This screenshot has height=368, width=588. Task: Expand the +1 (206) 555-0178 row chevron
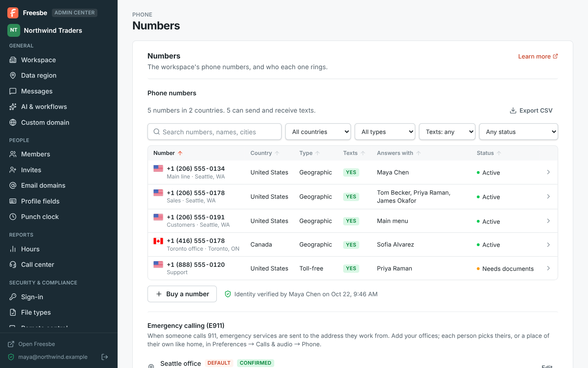[x=548, y=197]
